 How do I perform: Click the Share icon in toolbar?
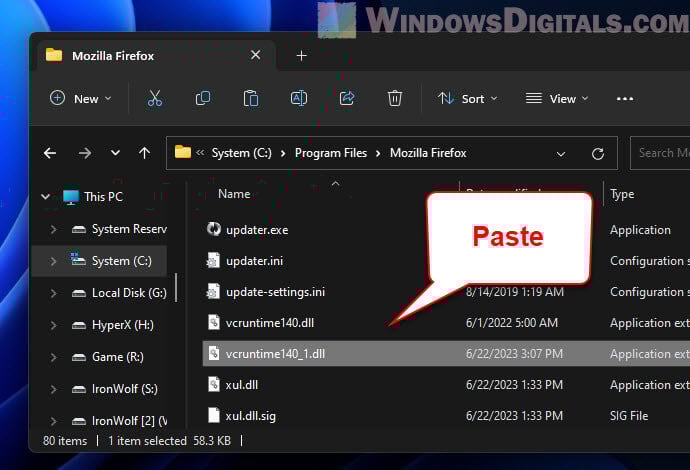pos(347,99)
